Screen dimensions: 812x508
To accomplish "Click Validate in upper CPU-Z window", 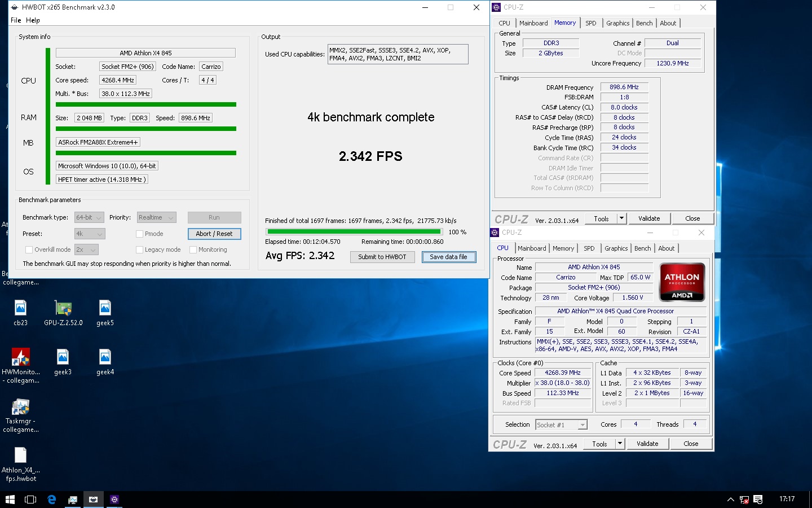I will (649, 218).
